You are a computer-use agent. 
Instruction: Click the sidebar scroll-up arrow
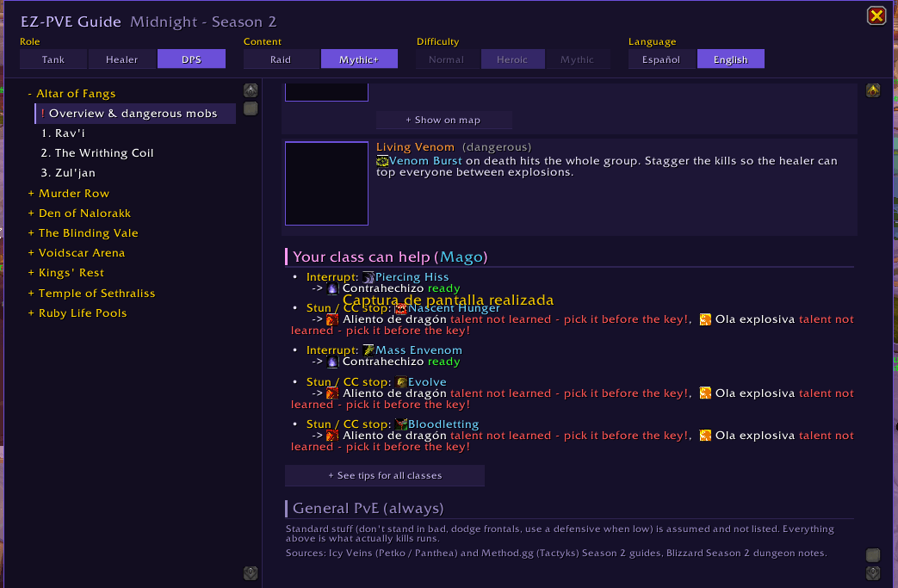[x=251, y=90]
